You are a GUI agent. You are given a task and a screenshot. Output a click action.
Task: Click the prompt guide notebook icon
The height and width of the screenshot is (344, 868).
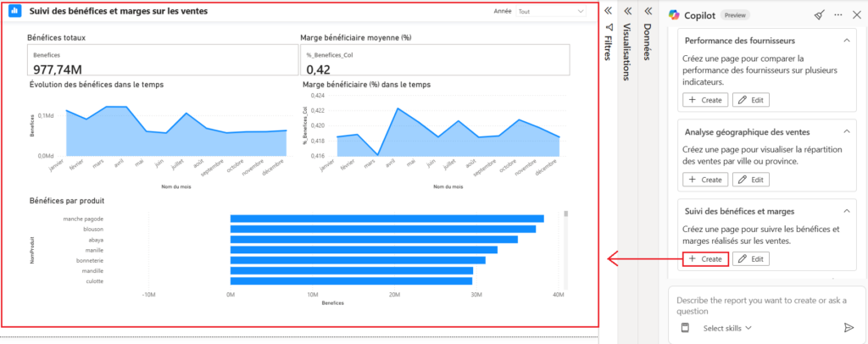coord(685,328)
